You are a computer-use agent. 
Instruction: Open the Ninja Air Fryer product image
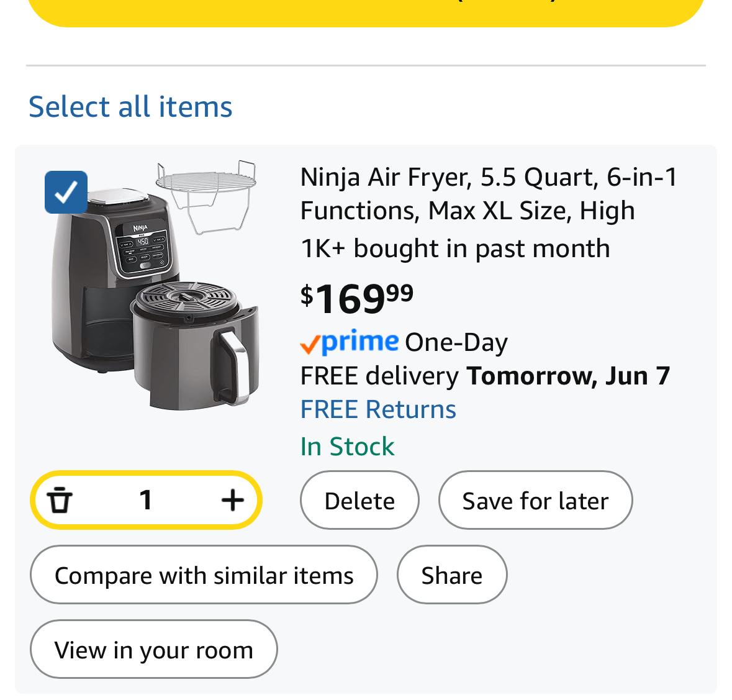tap(155, 286)
